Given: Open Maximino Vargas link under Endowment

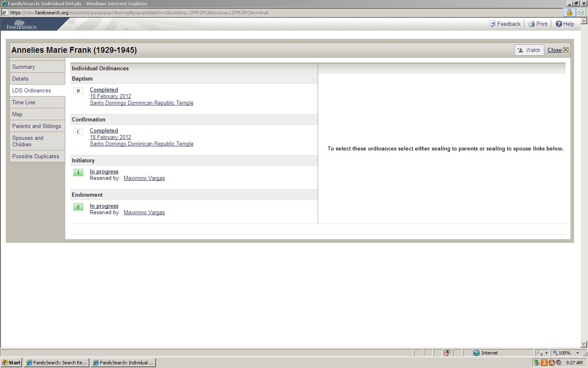Looking at the screenshot, I should pyautogui.click(x=144, y=212).
